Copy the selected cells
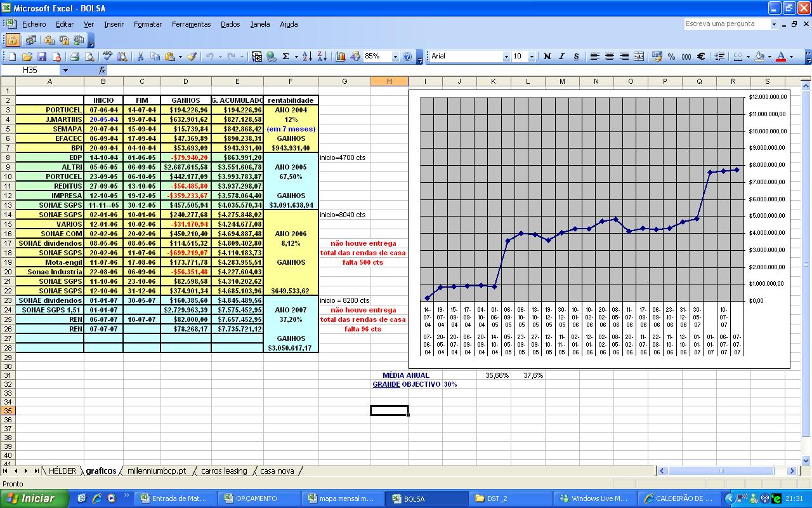This screenshot has width=812, height=508. click(155, 57)
